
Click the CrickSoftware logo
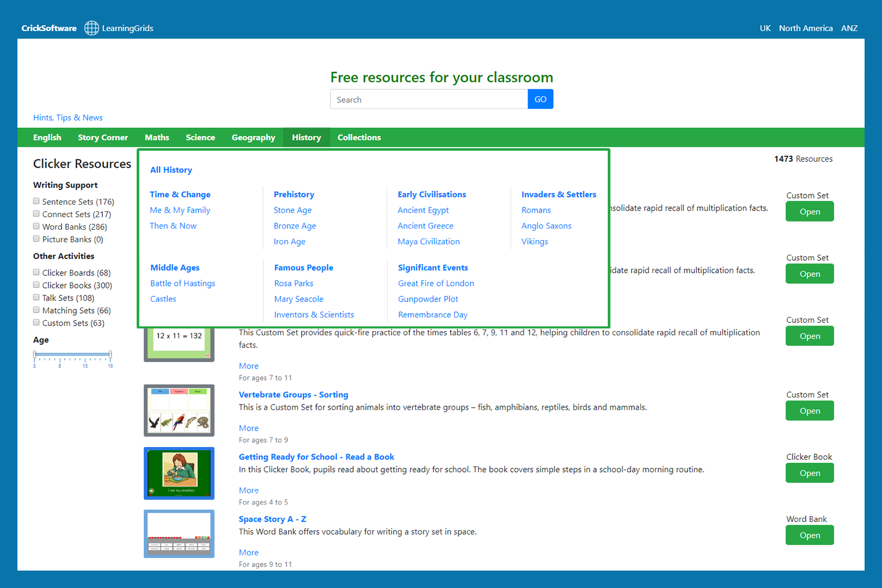click(49, 28)
